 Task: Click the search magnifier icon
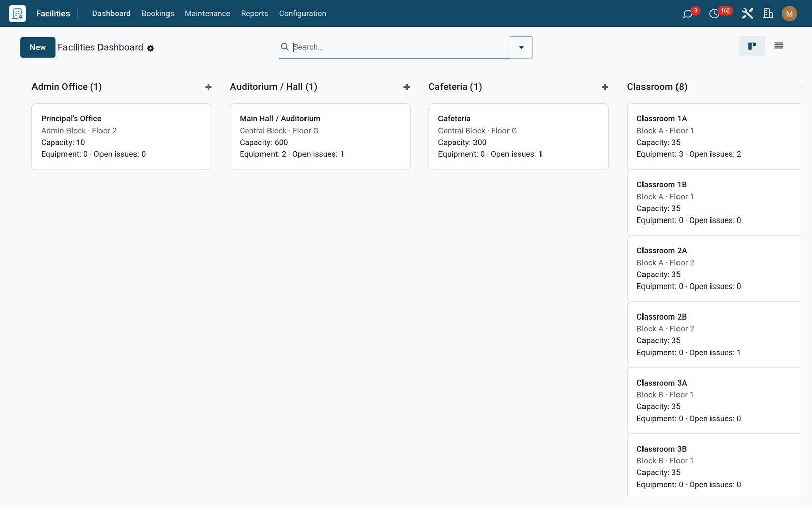click(285, 47)
